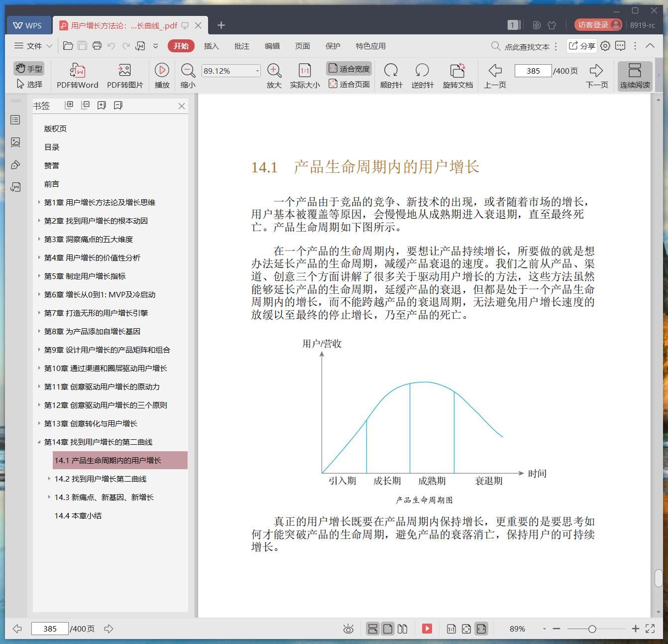Open the 批注 ribbon tab
Image resolution: width=668 pixels, height=644 pixels.
[242, 46]
